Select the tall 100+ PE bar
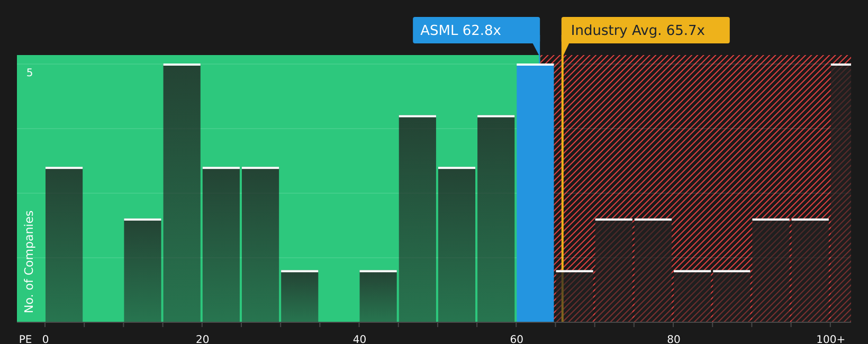Screen dimensions: 868x344 [841, 193]
